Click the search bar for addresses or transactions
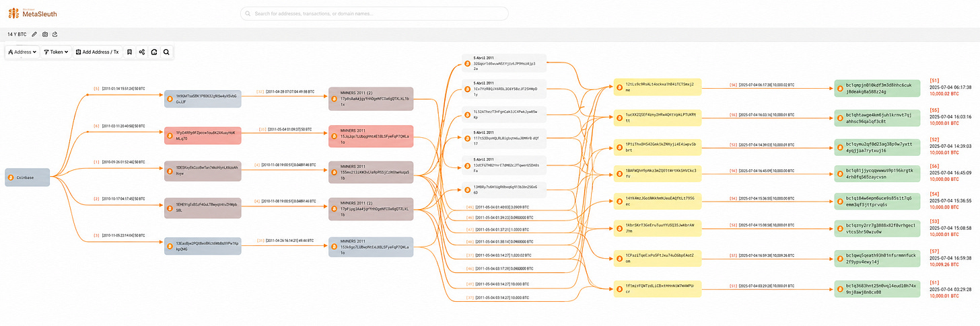 point(374,13)
